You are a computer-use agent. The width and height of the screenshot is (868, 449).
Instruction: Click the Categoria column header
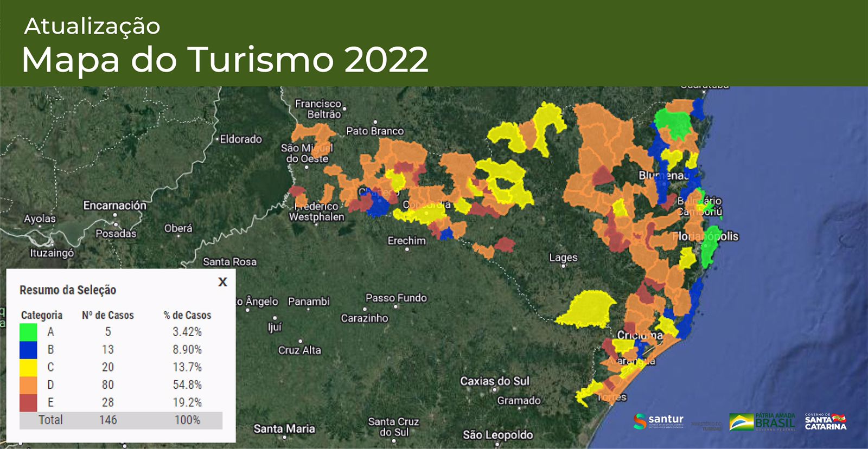click(42, 315)
